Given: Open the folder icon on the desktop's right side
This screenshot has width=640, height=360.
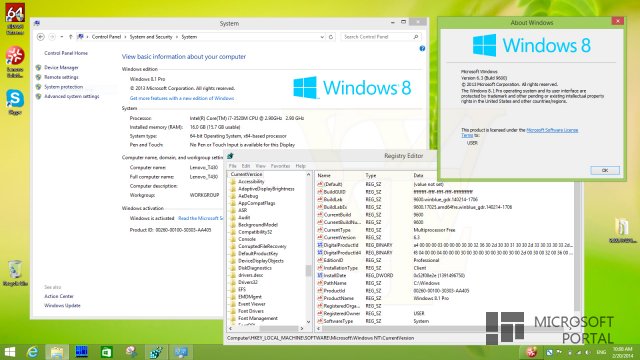Looking at the screenshot, I should (622, 231).
